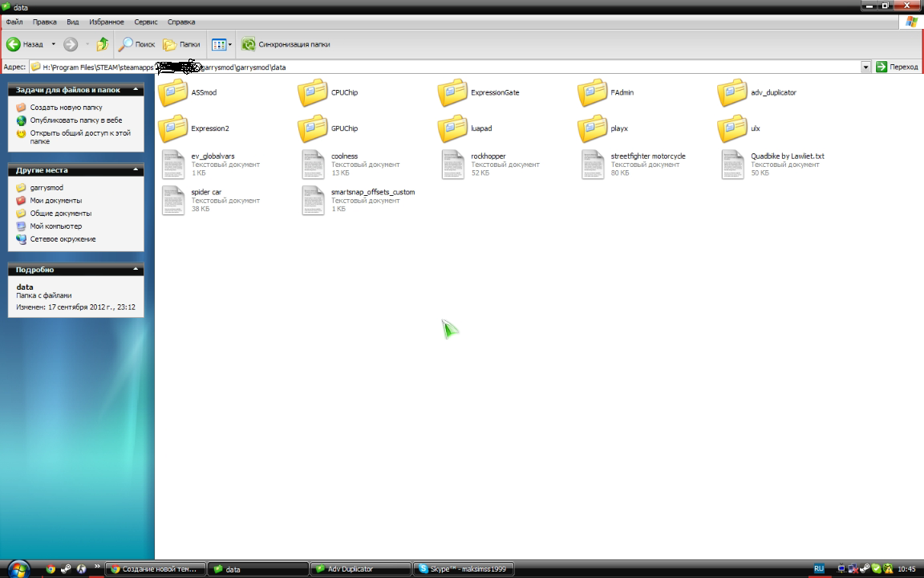The width and height of the screenshot is (924, 578).
Task: Open the Правка menu
Action: [45, 22]
